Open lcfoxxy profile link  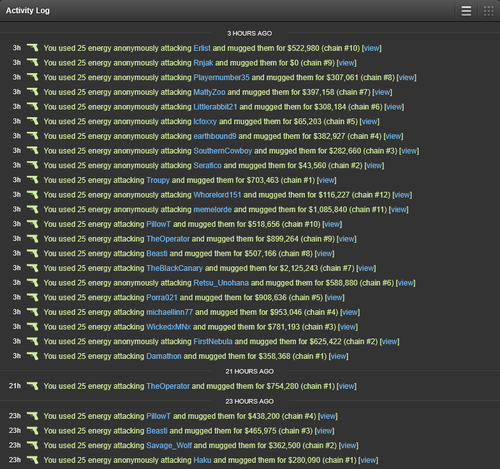point(205,122)
